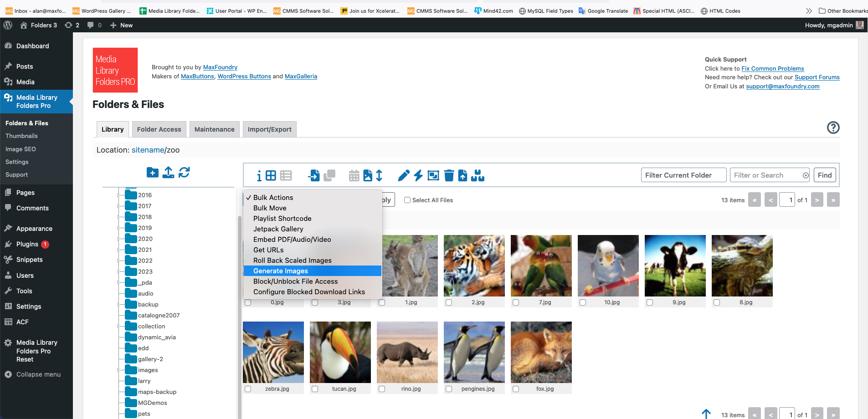Image resolution: width=868 pixels, height=419 pixels.
Task: Check the box for 1.jpg
Action: tap(382, 302)
